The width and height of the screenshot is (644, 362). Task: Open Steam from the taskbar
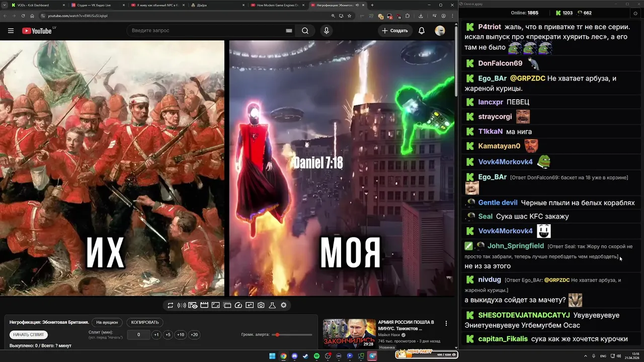pyautogui.click(x=305, y=356)
